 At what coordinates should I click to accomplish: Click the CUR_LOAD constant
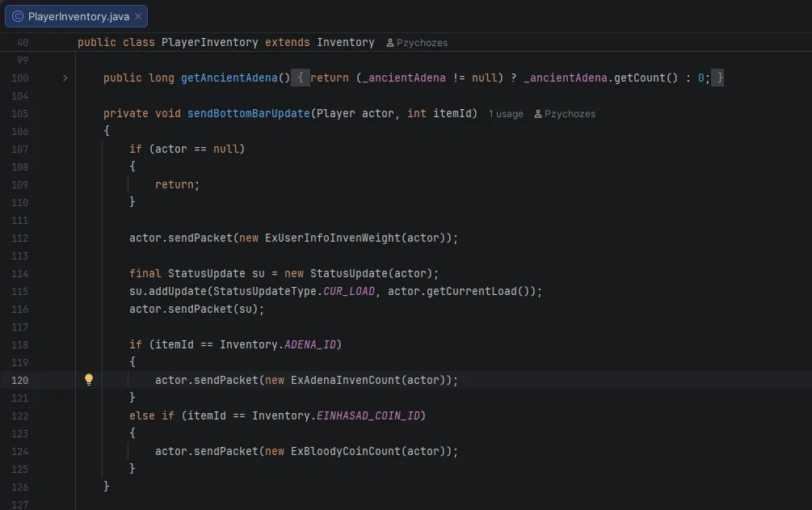coord(349,291)
